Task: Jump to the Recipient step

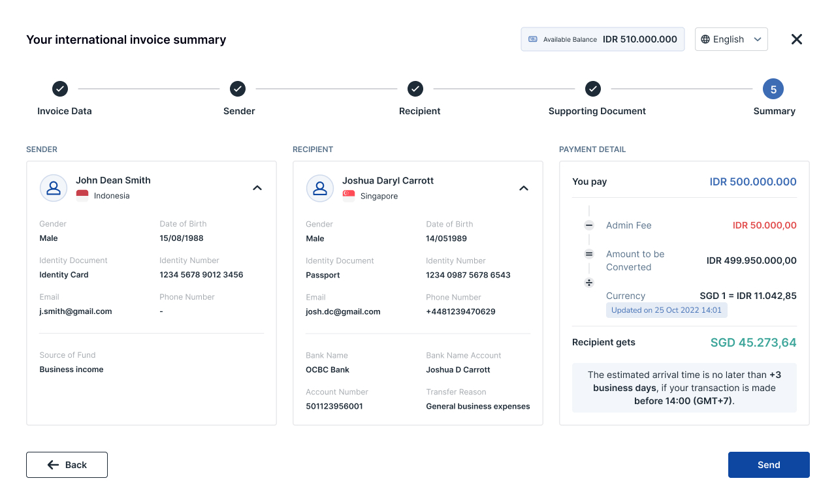Action: (415, 89)
